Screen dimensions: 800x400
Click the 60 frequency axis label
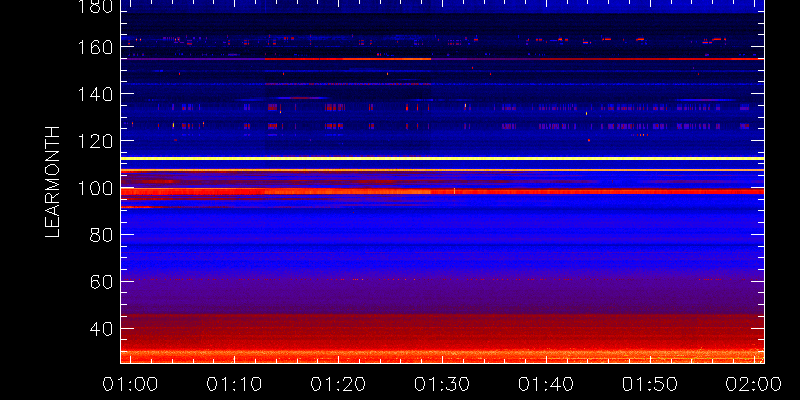point(101,281)
